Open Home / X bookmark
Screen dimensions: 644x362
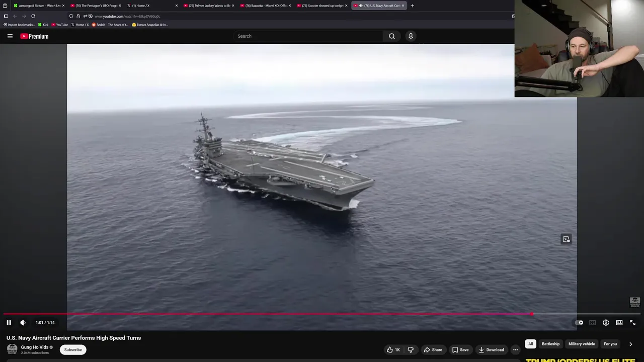pos(80,25)
